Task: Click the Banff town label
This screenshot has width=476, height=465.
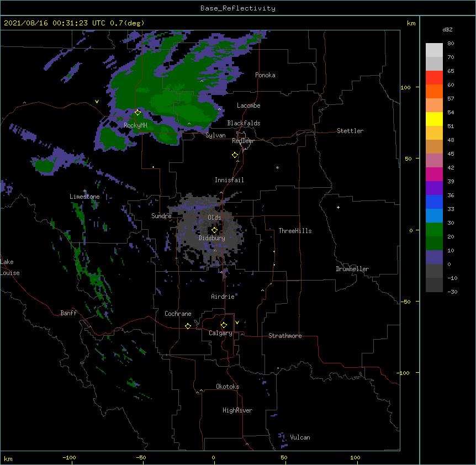Action: [x=68, y=313]
